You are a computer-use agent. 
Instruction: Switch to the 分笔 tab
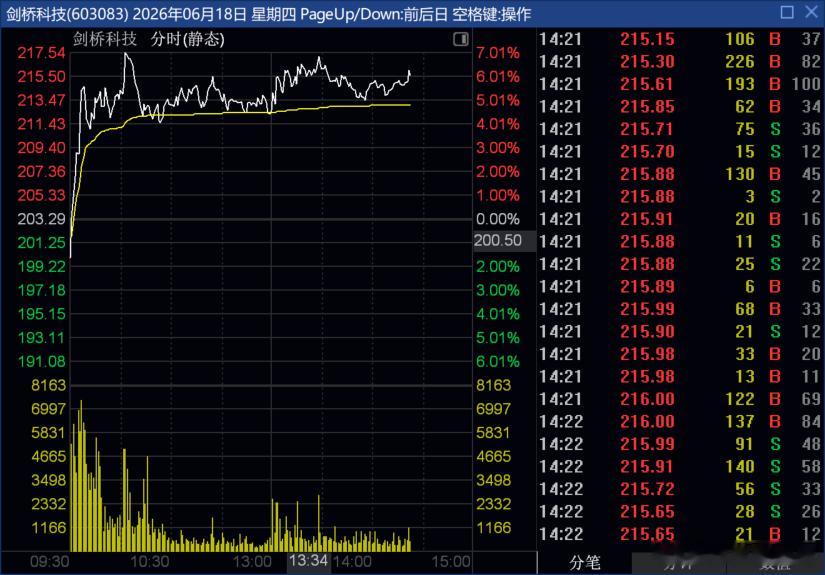[584, 563]
